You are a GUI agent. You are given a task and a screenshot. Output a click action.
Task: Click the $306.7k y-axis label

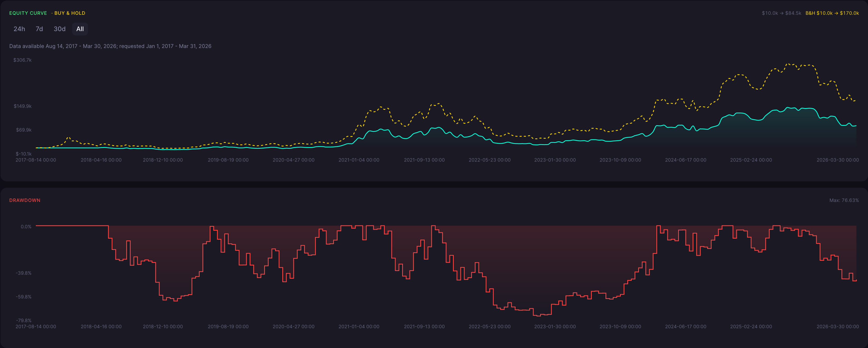(x=22, y=60)
